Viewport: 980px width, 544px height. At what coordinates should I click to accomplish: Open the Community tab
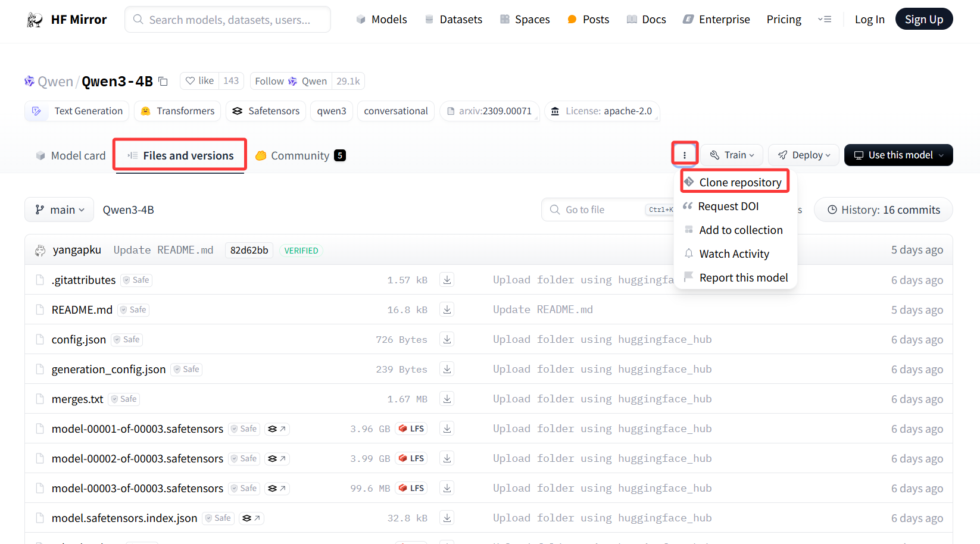[x=300, y=155]
